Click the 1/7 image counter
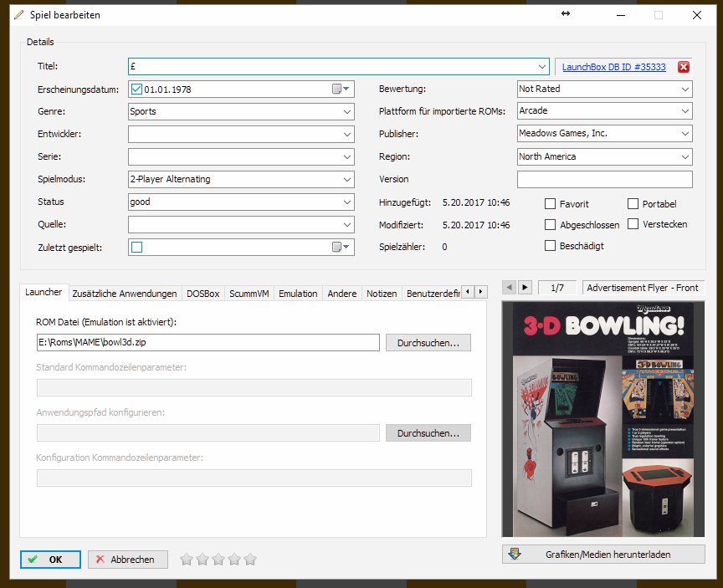This screenshot has height=588, width=723. [x=557, y=288]
